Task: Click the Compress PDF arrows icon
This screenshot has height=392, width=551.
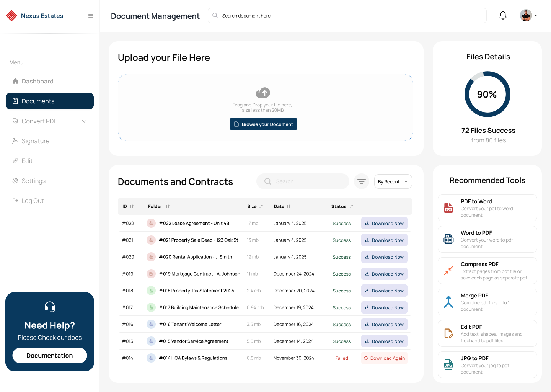Action: [x=448, y=271]
